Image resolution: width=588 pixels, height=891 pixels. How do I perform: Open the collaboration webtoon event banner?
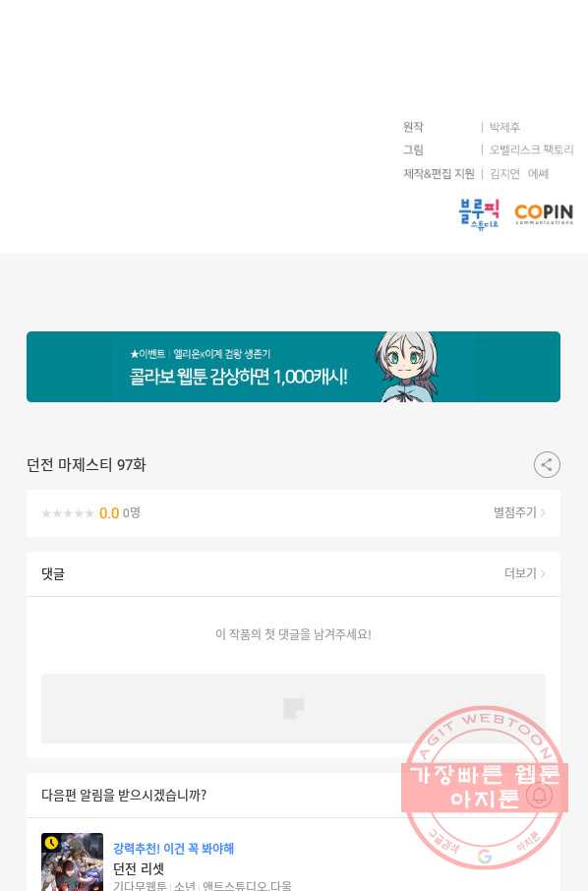(x=293, y=367)
